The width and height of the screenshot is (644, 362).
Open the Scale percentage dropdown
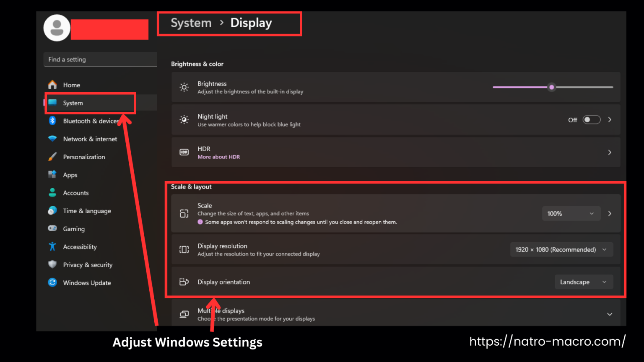click(x=571, y=213)
